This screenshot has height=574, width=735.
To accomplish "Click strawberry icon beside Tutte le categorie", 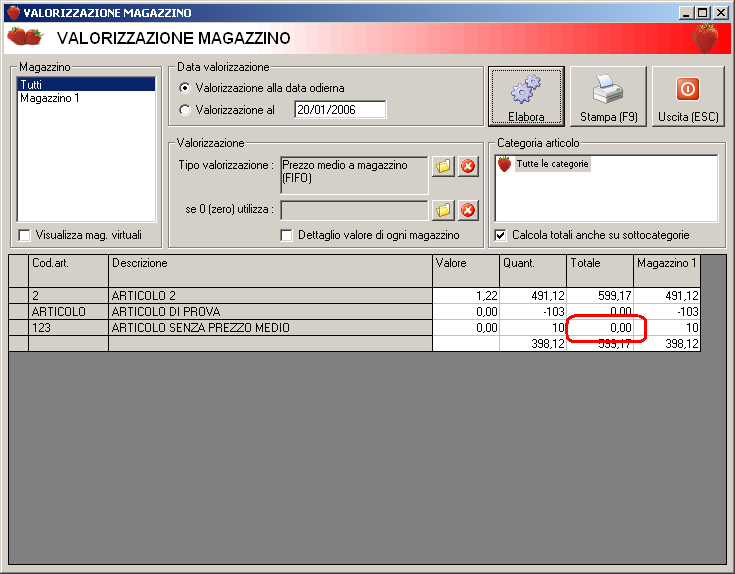I will point(504,164).
